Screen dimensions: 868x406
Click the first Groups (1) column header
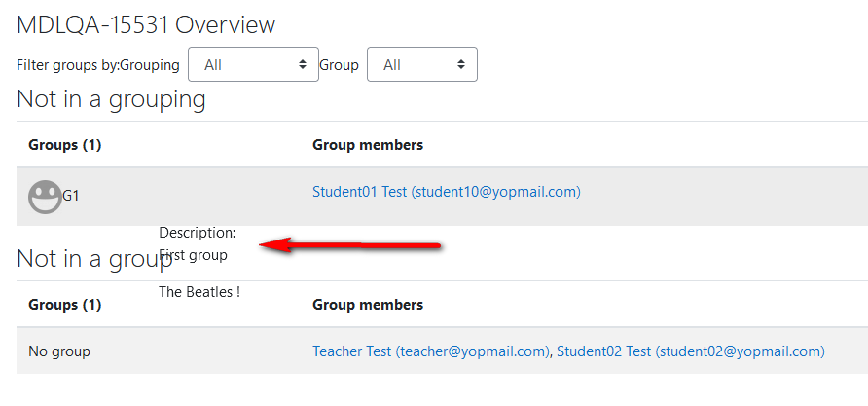coord(65,145)
